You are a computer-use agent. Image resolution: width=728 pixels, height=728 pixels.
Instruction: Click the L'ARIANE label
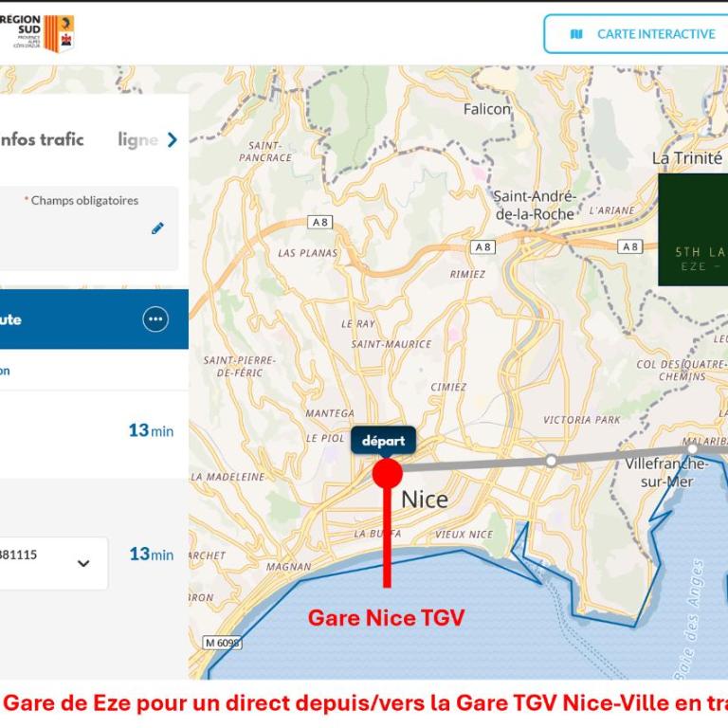pos(612,210)
